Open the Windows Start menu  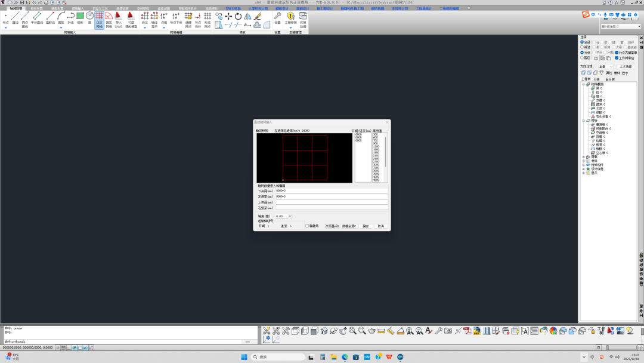(244, 357)
